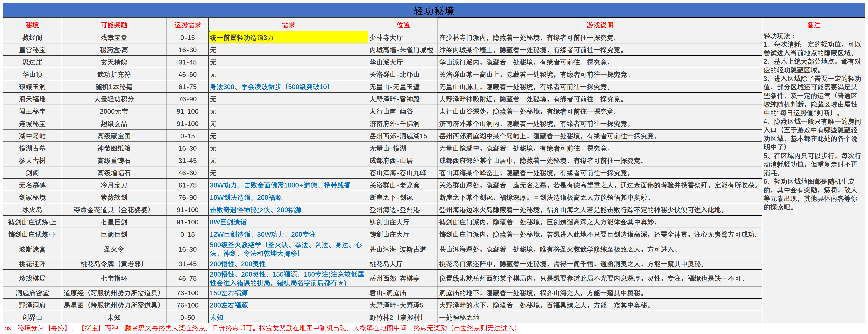Select the 2000元宝 reward cell
The height and width of the screenshot is (334, 868).
point(114,111)
